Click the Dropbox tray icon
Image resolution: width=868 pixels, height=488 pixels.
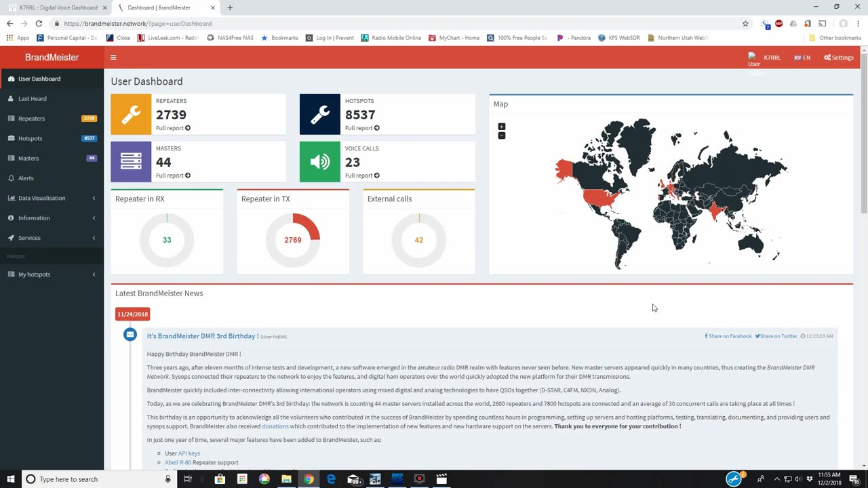(810, 479)
